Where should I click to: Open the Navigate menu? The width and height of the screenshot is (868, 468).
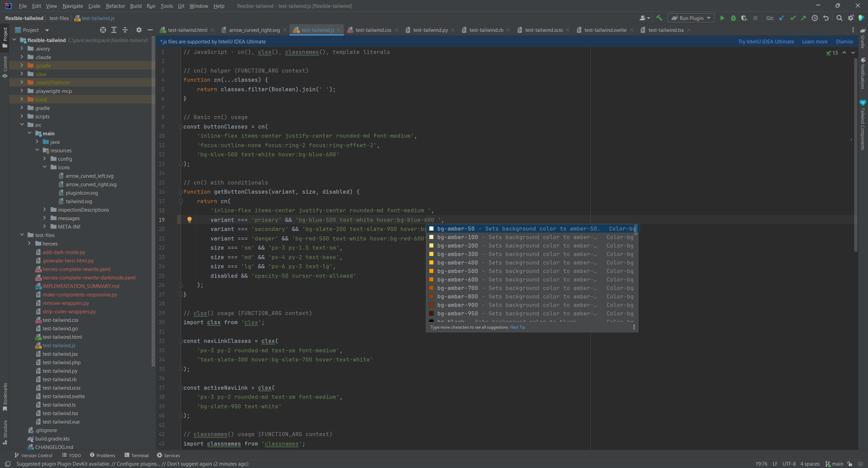(x=73, y=6)
